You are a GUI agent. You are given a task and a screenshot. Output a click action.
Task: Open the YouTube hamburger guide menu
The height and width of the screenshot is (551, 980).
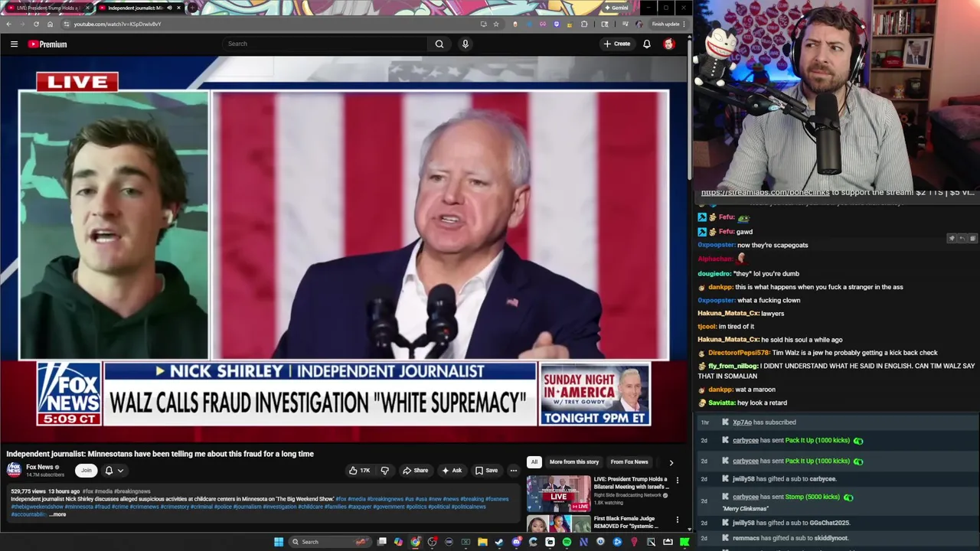(14, 44)
